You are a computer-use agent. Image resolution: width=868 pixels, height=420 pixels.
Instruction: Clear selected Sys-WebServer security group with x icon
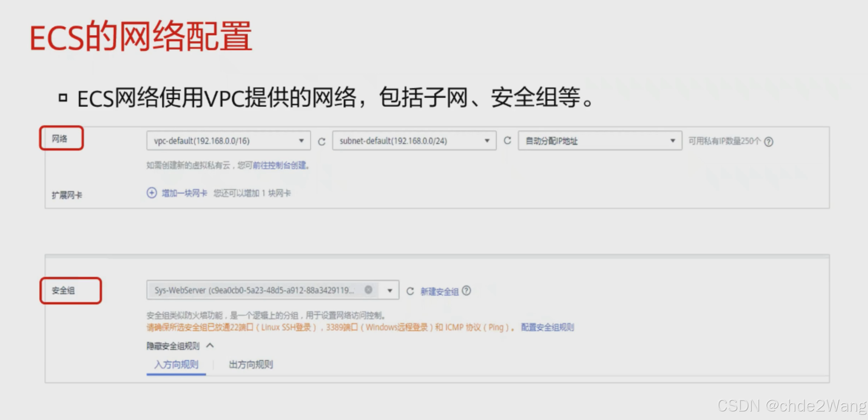368,290
